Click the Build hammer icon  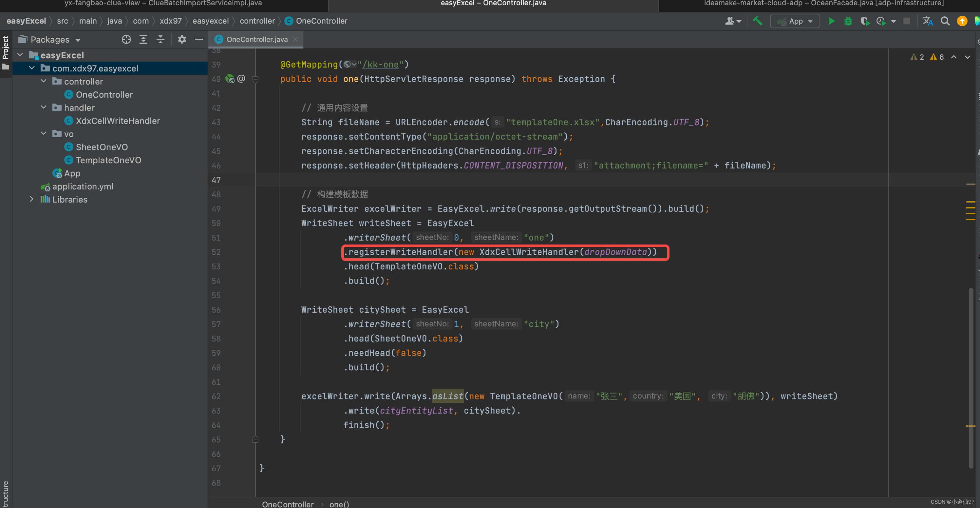point(758,21)
